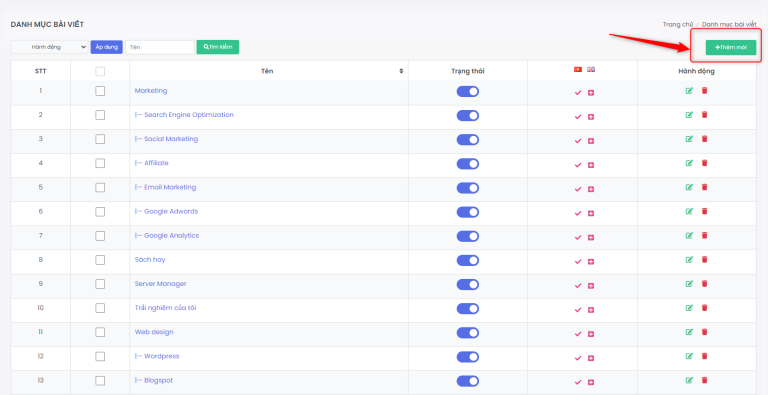Toggle status switch for Web design
The height and width of the screenshot is (395, 768).
click(468, 333)
